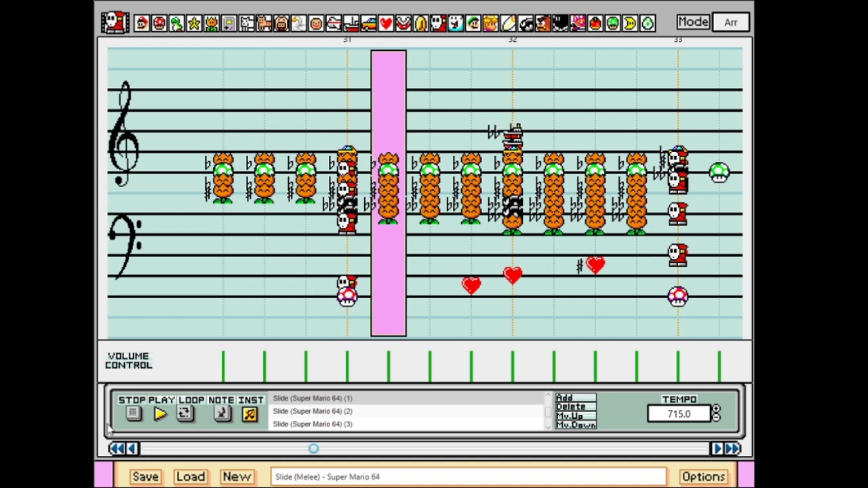Viewport: 868px width, 488px height.
Task: Select Slide (Super Mario 64) (2) in list
Action: click(x=407, y=411)
